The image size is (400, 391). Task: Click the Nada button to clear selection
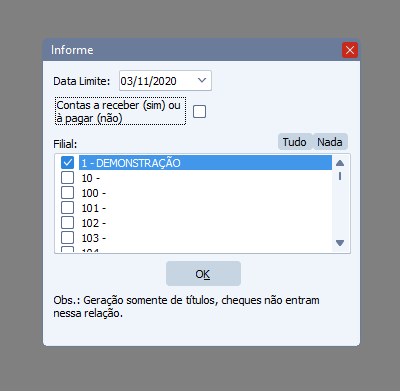tap(330, 142)
